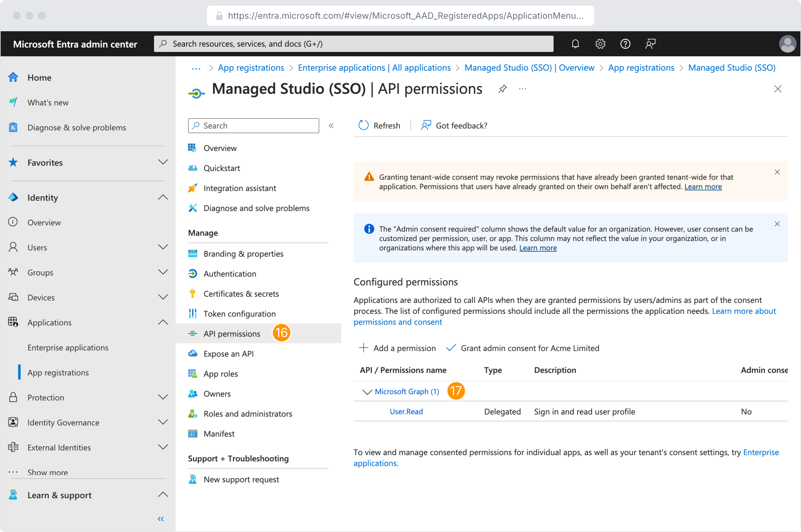The height and width of the screenshot is (532, 801).
Task: Dismiss the Admin consent info banner
Action: click(x=777, y=224)
